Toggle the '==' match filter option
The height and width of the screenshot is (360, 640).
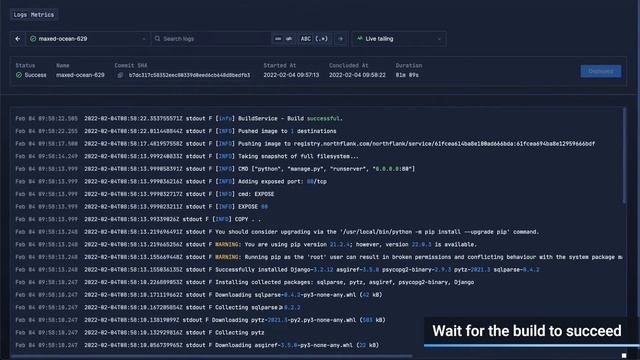click(x=278, y=39)
